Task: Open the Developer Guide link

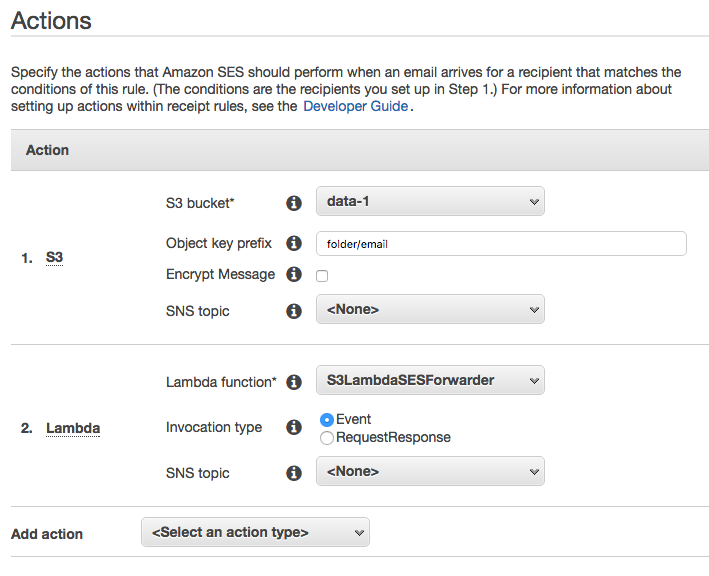Action: (x=355, y=106)
